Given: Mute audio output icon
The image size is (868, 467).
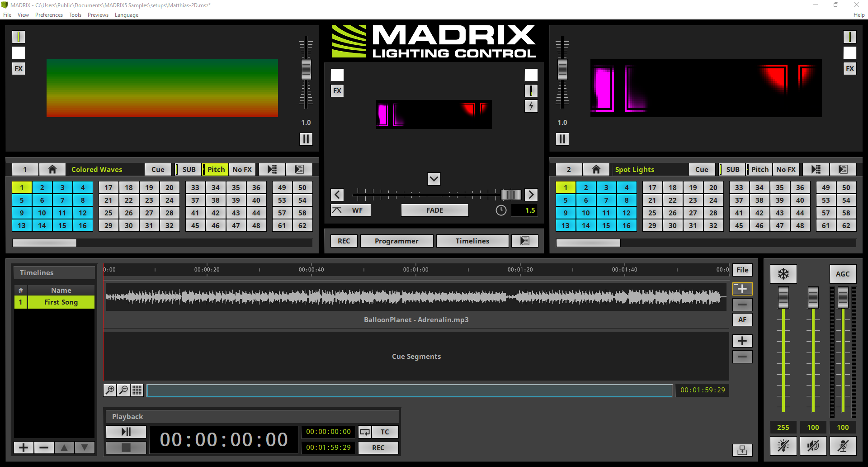Looking at the screenshot, I should tap(813, 446).
